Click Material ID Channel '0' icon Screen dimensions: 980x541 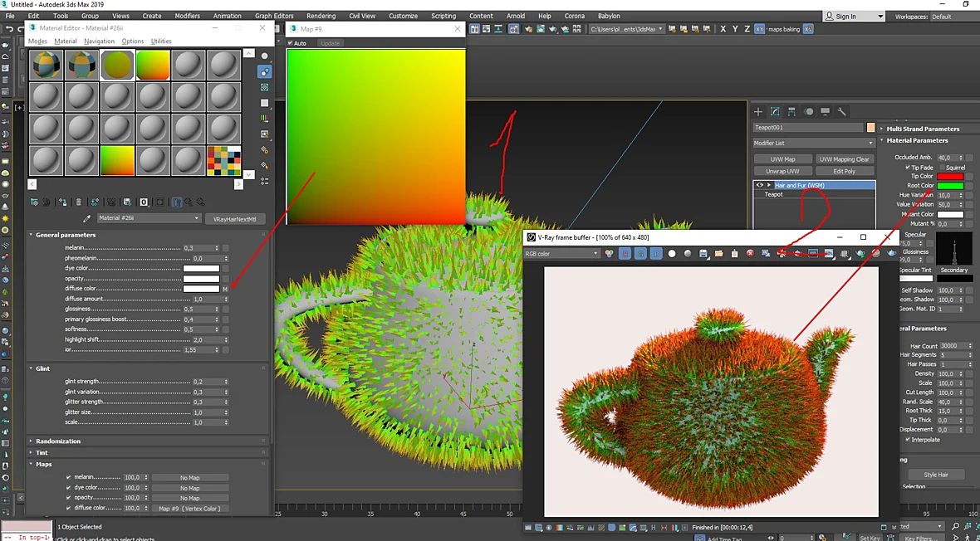click(144, 202)
